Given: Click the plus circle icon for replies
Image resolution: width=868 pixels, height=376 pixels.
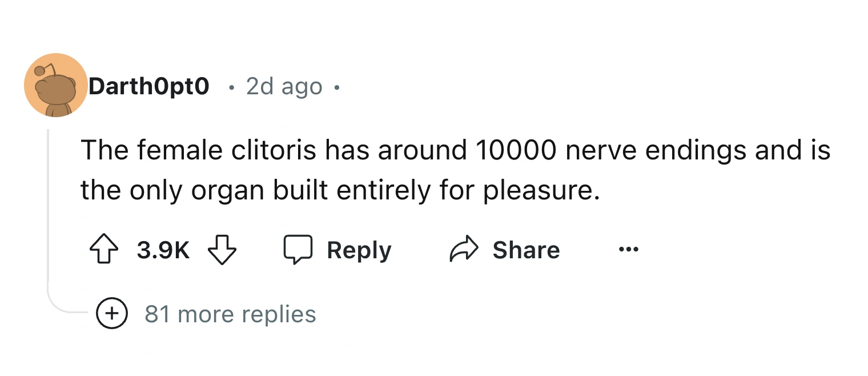Looking at the screenshot, I should pyautogui.click(x=111, y=314).
